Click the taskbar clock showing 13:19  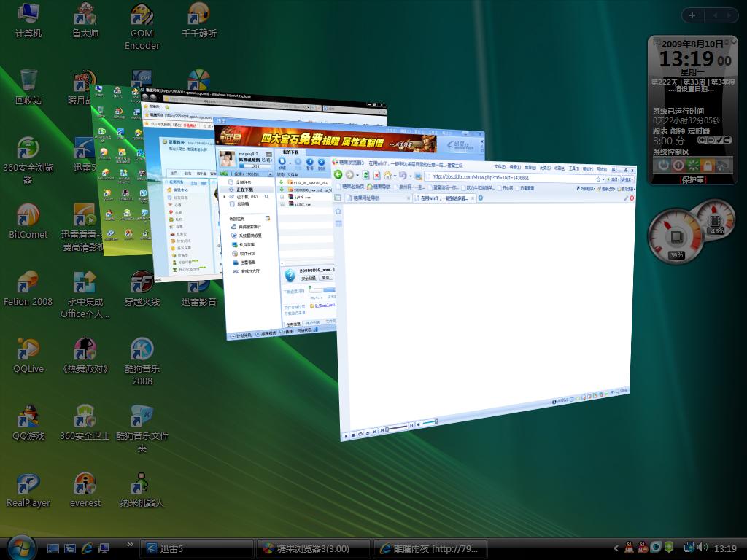point(725,548)
